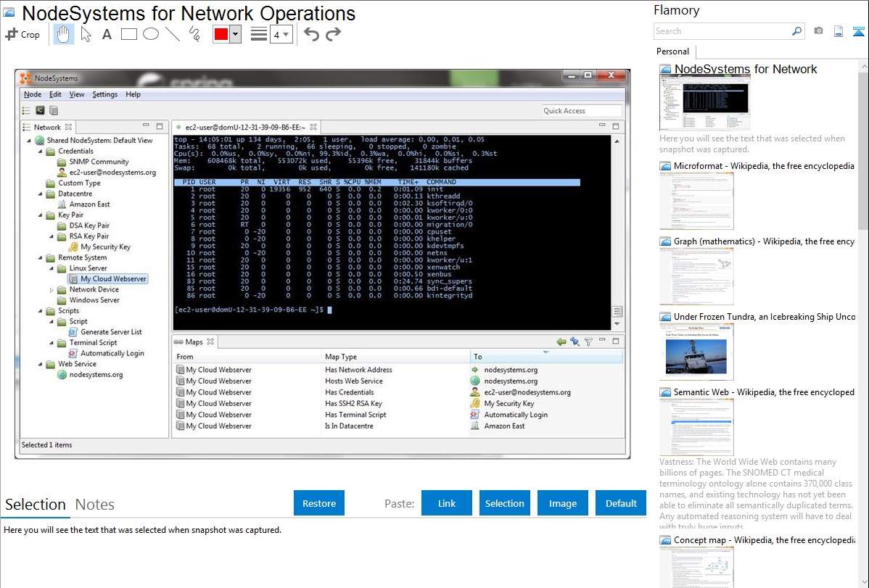The width and height of the screenshot is (869, 588).
Task: Open the View menu
Action: [x=76, y=94]
